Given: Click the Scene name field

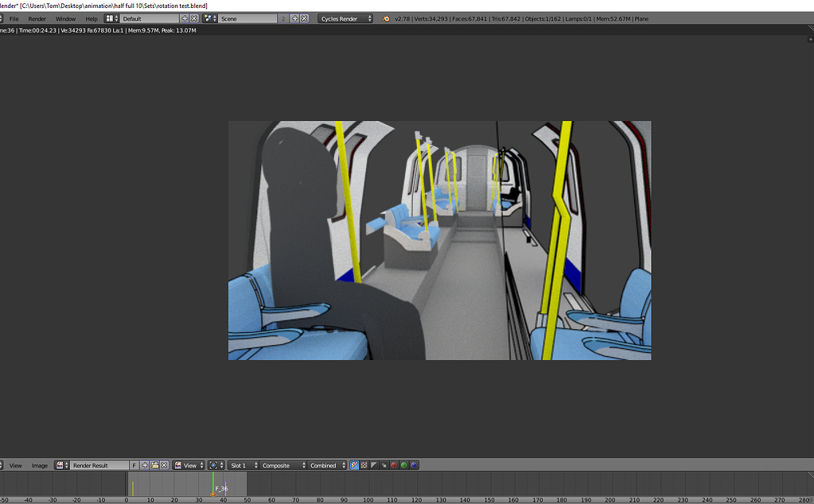Looking at the screenshot, I should (247, 18).
